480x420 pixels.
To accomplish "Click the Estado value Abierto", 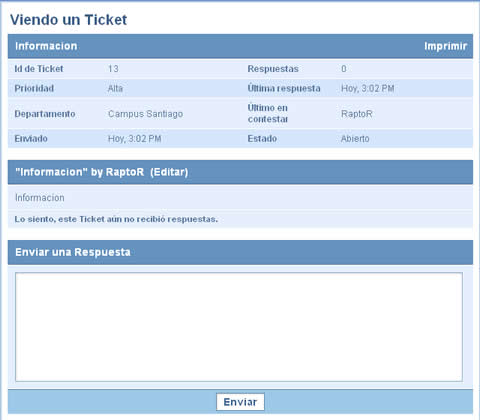I will [x=355, y=139].
